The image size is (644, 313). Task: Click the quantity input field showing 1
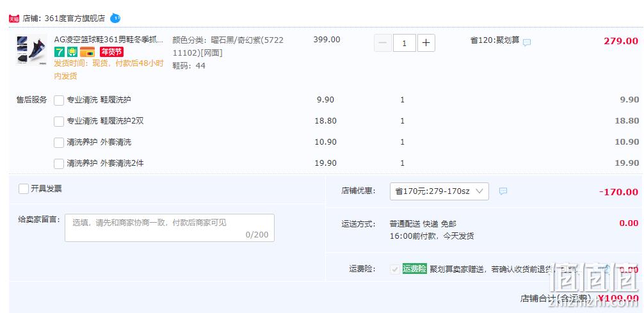pyautogui.click(x=405, y=43)
